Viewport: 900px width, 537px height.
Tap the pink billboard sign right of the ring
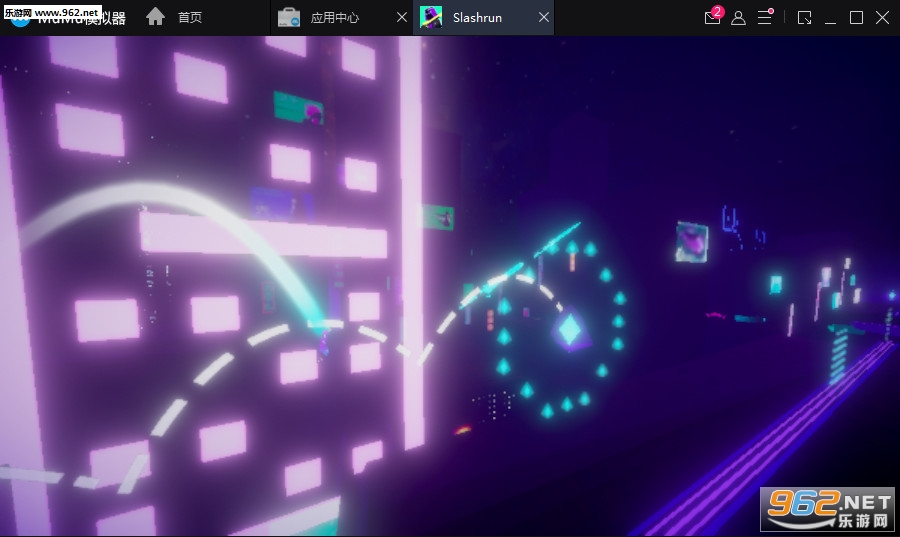[691, 242]
